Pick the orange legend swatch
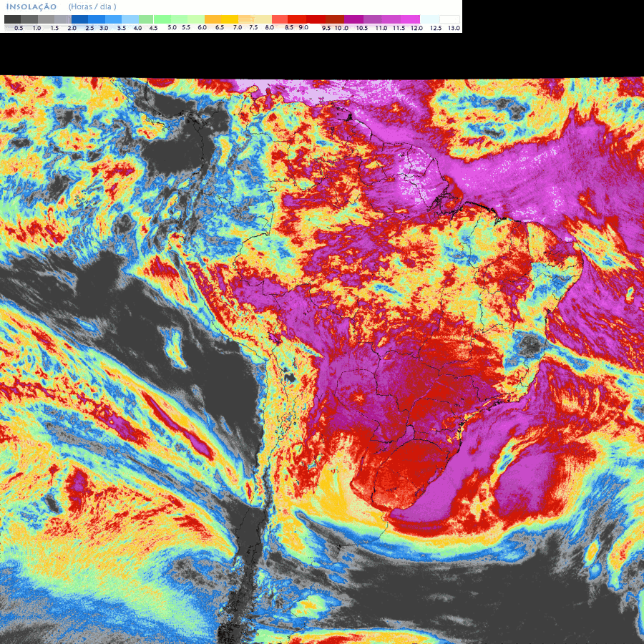Image resolution: width=644 pixels, height=644 pixels. point(213,19)
